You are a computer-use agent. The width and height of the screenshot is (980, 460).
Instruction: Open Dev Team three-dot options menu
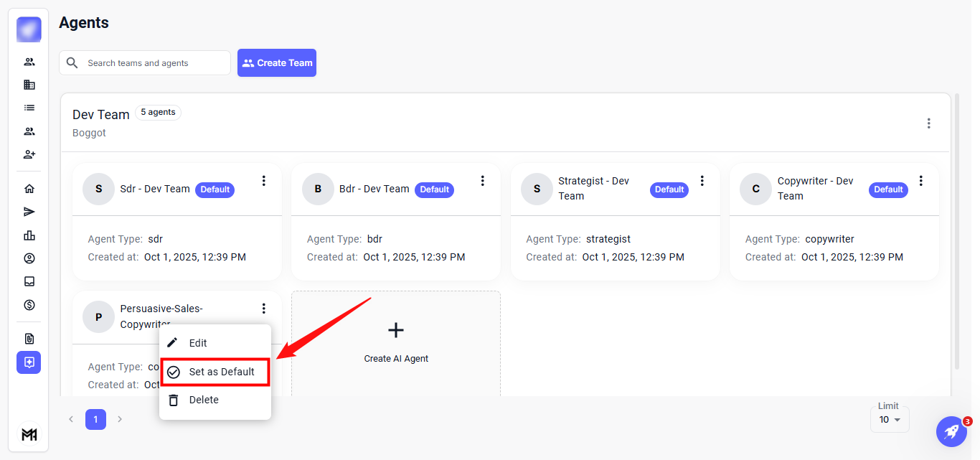click(x=928, y=123)
